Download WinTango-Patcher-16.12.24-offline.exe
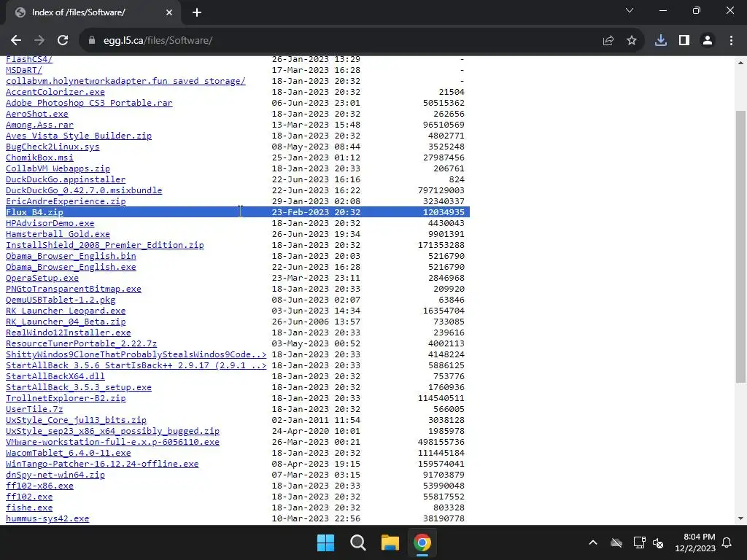The width and height of the screenshot is (747, 560). [102, 464]
